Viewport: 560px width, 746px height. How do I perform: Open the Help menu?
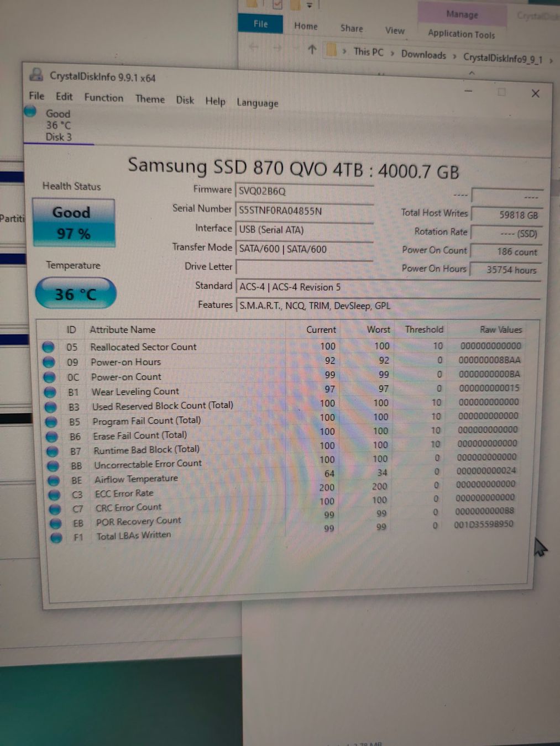coord(215,101)
